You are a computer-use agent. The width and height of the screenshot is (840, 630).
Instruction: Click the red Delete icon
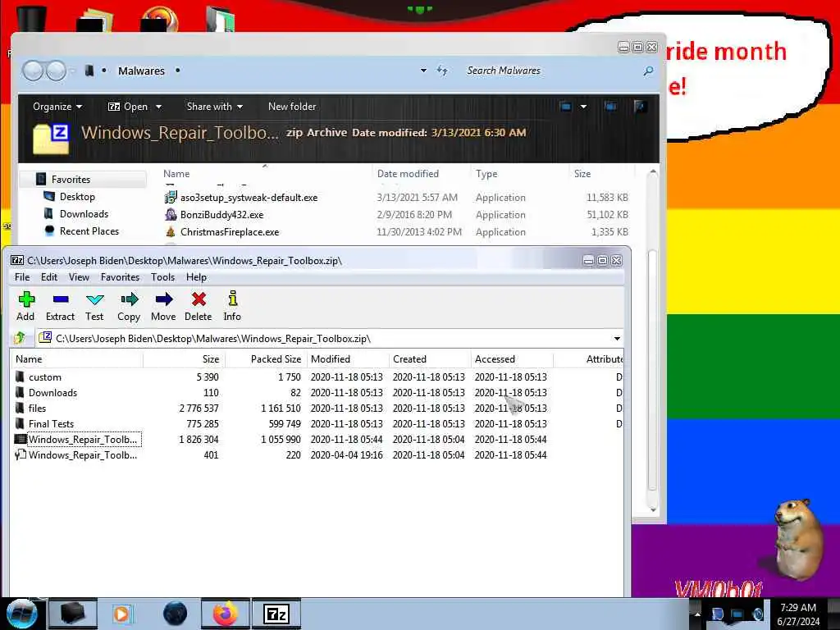(x=199, y=307)
